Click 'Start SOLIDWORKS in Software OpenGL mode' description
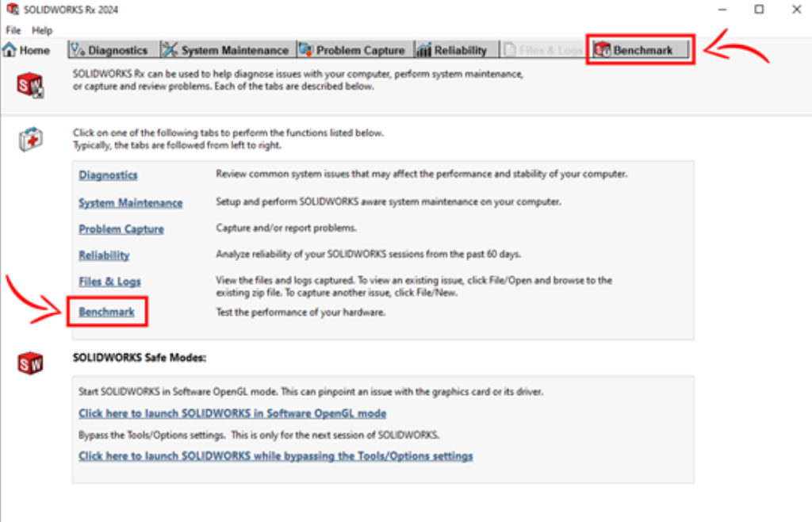The height and width of the screenshot is (522, 812). click(x=311, y=392)
